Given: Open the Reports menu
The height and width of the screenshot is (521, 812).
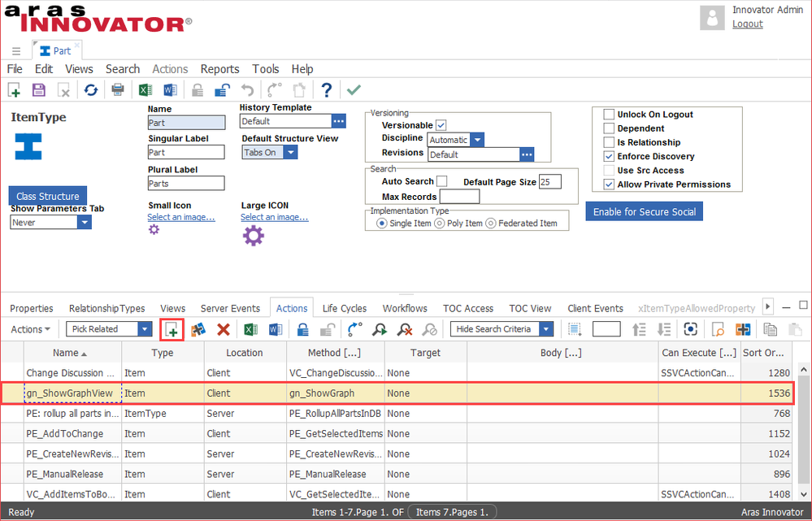Looking at the screenshot, I should 219,69.
